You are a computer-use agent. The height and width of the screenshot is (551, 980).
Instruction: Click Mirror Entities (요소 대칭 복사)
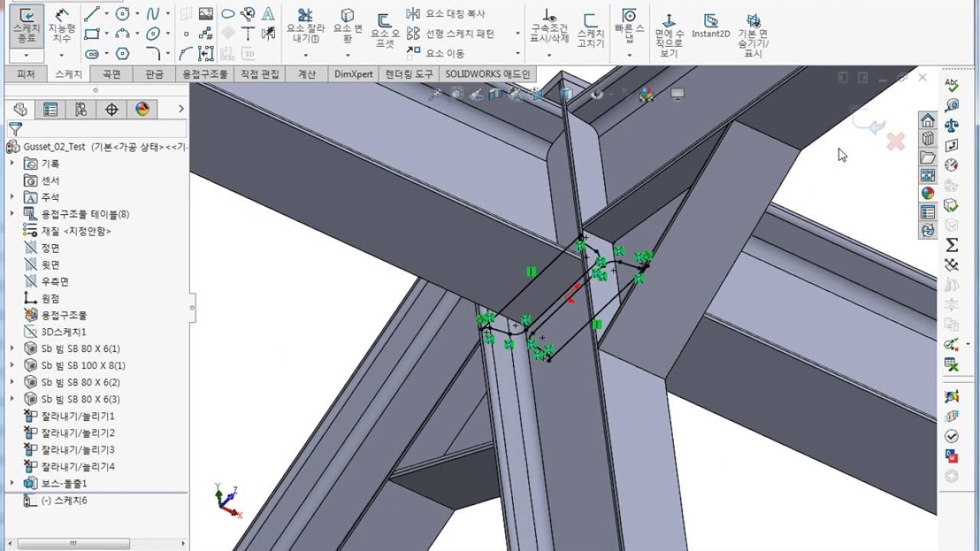tap(445, 14)
